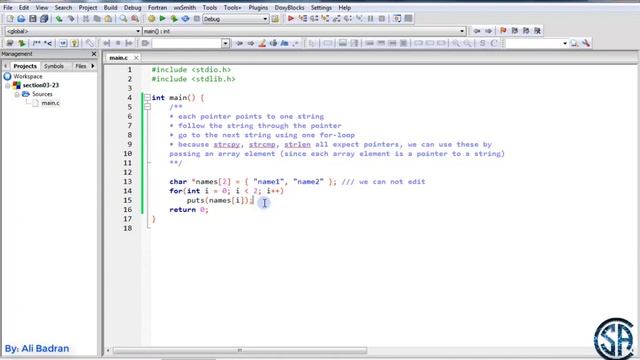This screenshot has width=640, height=360.
Task: Select the main.c editor tab
Action: [118, 58]
